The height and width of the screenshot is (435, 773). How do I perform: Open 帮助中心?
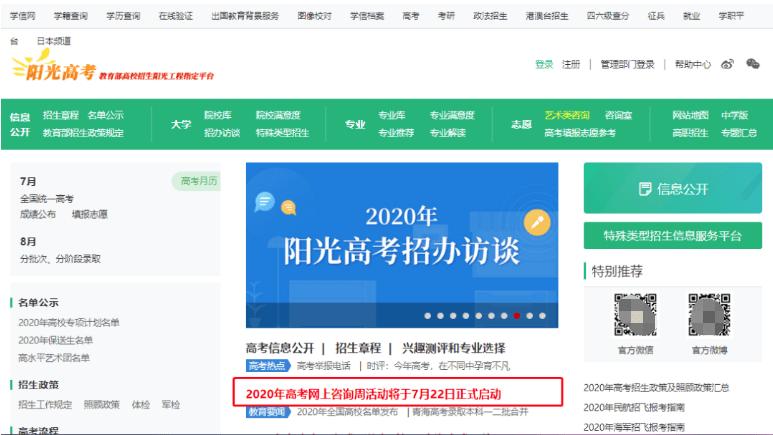pos(693,64)
